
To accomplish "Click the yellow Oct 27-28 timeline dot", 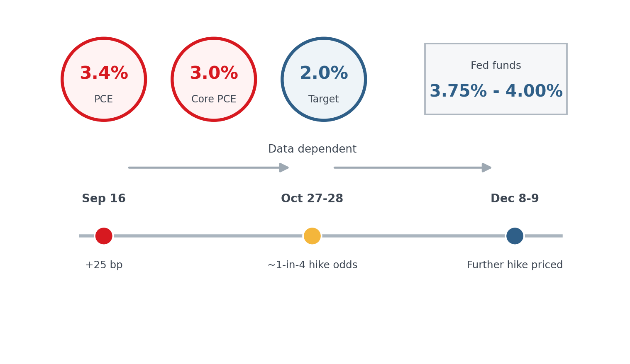I will 312,236.
